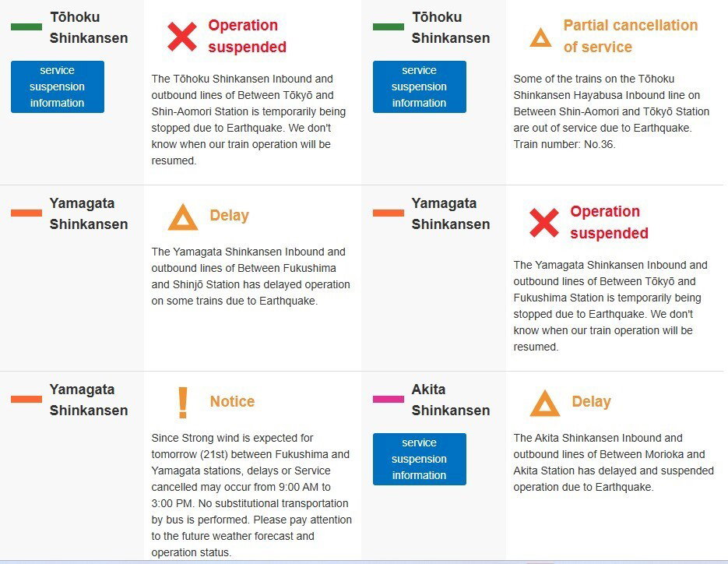Click the top-right Tōhoku Shinkansen line name
The width and height of the screenshot is (728, 564).
(450, 27)
